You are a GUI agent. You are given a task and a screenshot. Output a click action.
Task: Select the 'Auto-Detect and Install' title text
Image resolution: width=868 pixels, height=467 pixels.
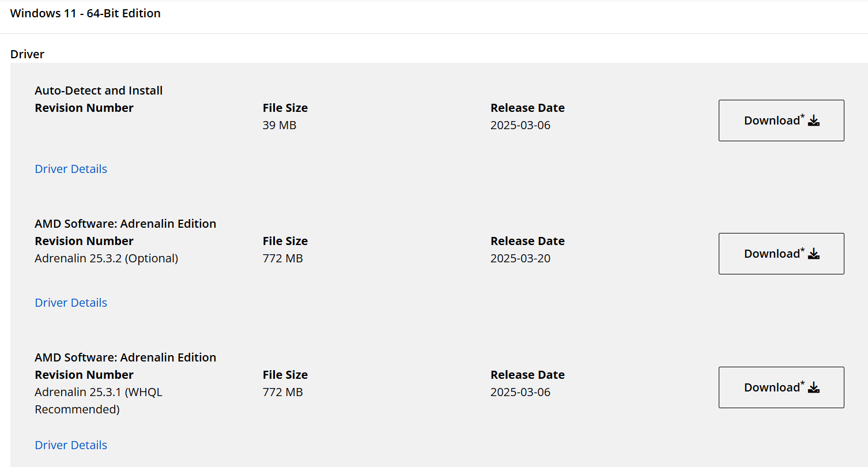tap(99, 91)
